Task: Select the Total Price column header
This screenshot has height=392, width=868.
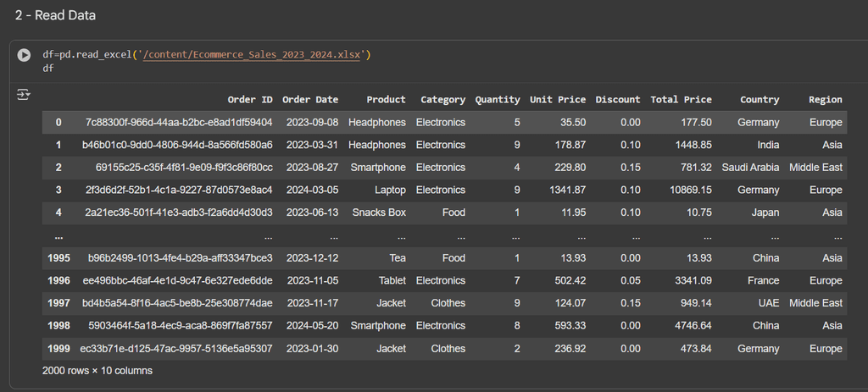Action: 681,100
